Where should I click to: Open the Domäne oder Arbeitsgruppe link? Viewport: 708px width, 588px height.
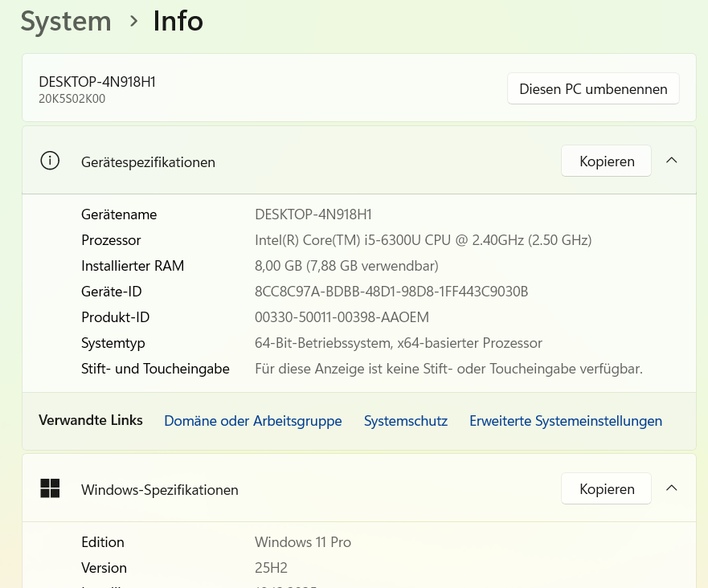point(253,421)
